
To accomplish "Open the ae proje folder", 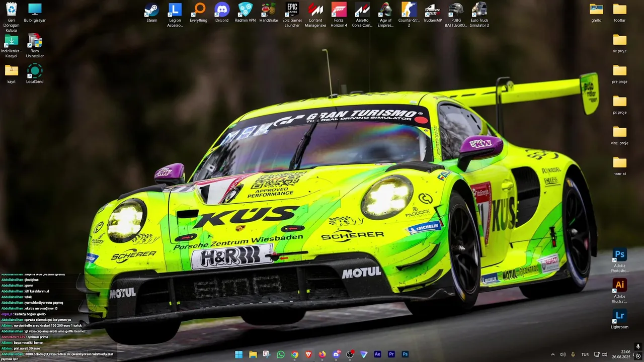I will pos(620,43).
